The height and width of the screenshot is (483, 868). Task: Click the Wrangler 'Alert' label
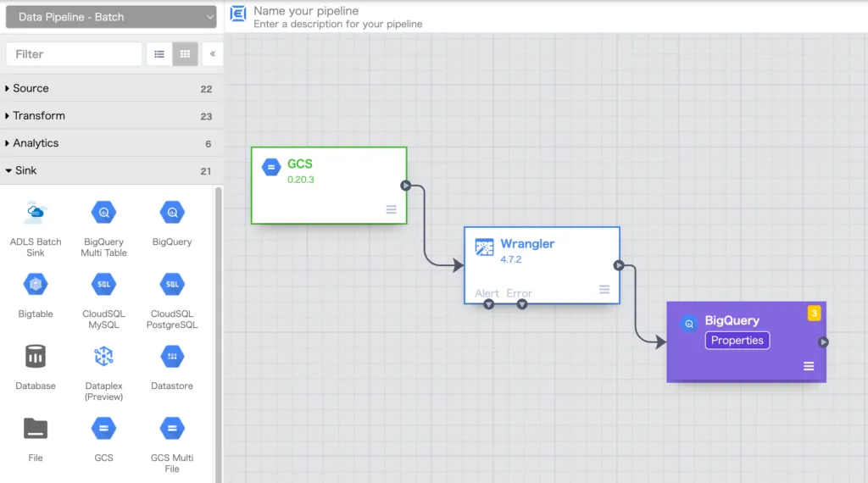[x=487, y=293]
